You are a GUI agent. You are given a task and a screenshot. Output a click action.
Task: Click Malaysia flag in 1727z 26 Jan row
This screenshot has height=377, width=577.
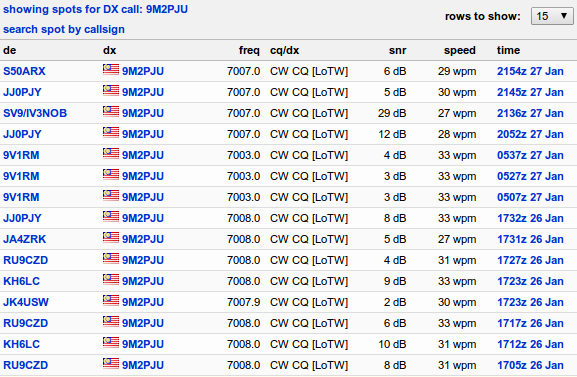pos(111,258)
